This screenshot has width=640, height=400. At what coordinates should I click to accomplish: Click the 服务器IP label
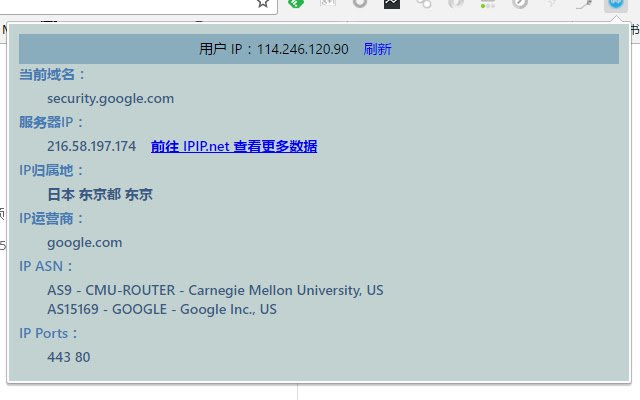(x=51, y=122)
